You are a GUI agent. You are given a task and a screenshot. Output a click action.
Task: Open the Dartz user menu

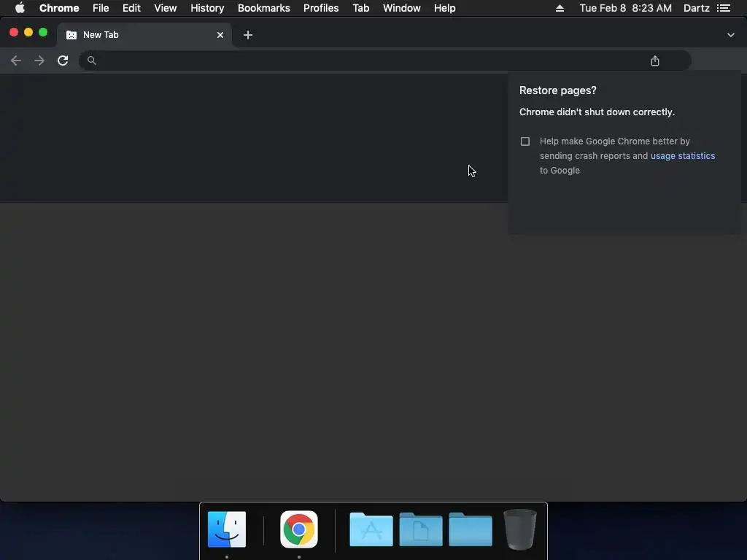point(697,8)
